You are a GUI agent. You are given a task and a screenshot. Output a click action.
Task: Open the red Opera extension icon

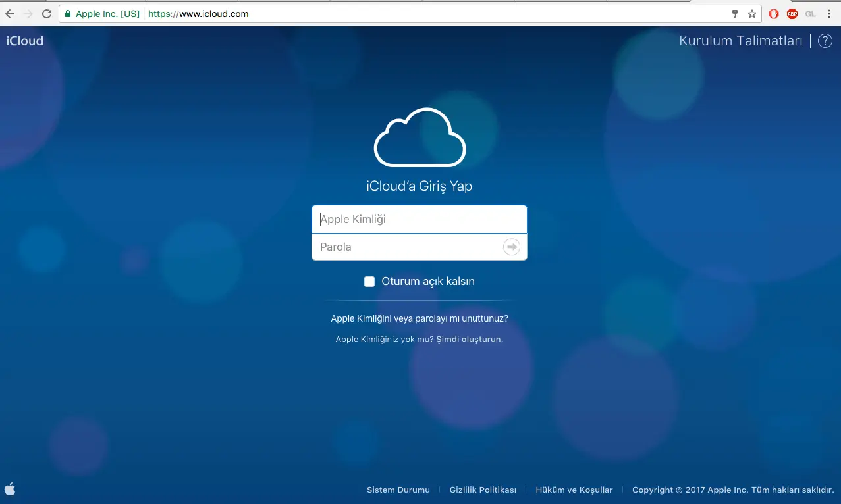tap(774, 14)
